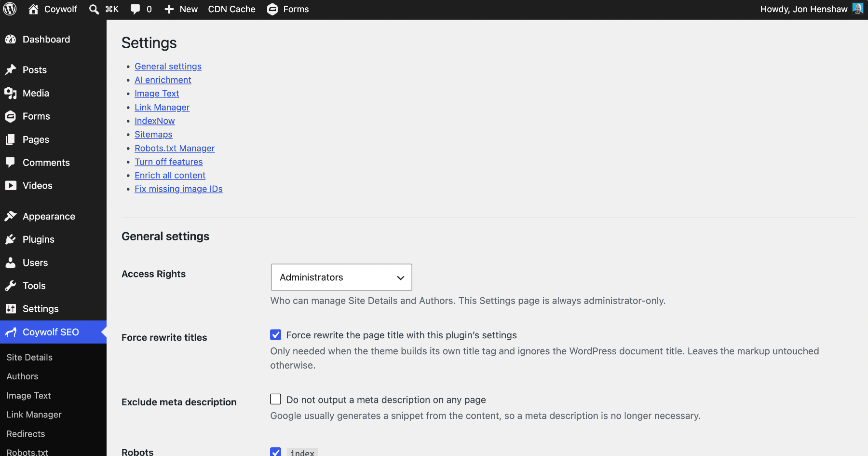
Task: Click the Forms icon in admin bar
Action: tap(272, 9)
